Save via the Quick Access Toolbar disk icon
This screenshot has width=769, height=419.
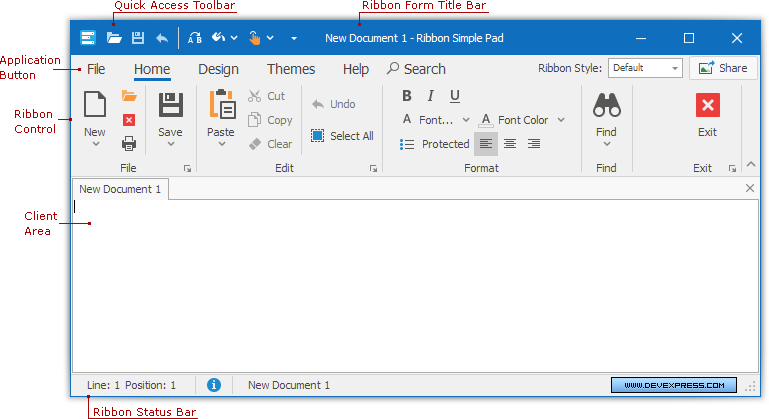tap(138, 38)
